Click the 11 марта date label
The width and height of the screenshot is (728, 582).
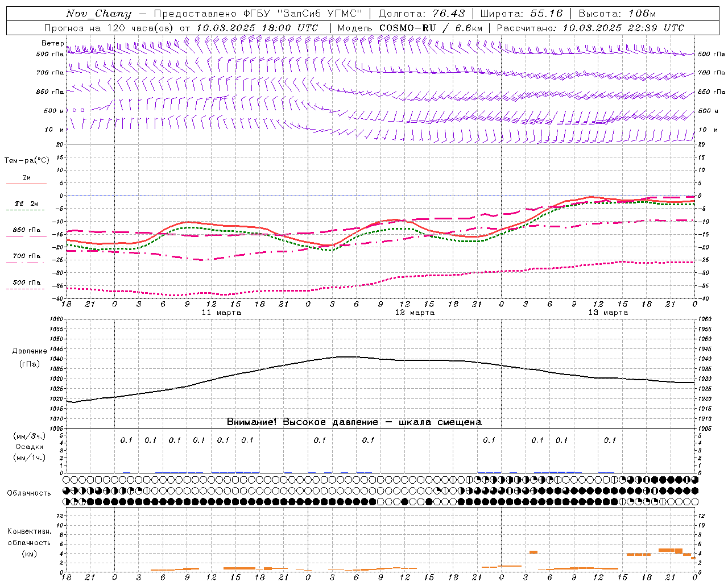pos(221,313)
